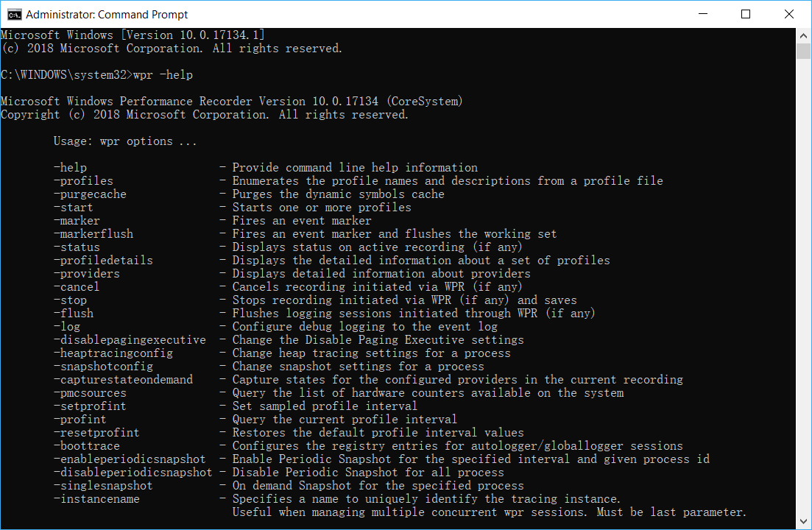Select the '-snapshotconfig' option text

(x=103, y=367)
